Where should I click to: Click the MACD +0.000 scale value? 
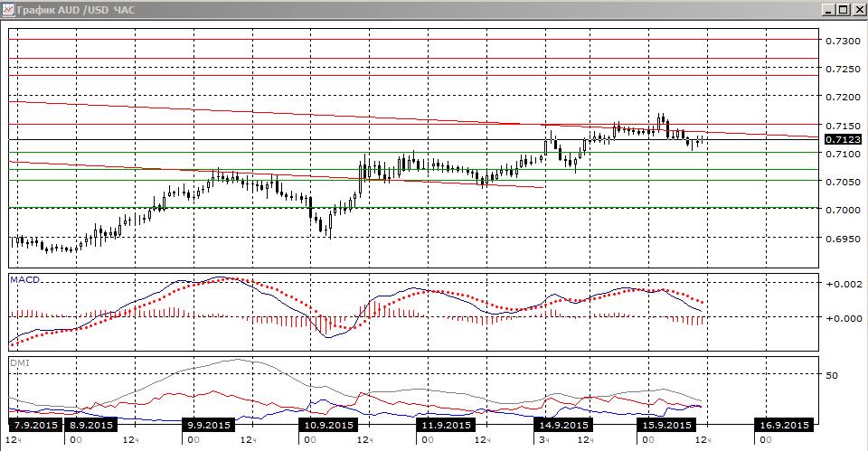(844, 318)
